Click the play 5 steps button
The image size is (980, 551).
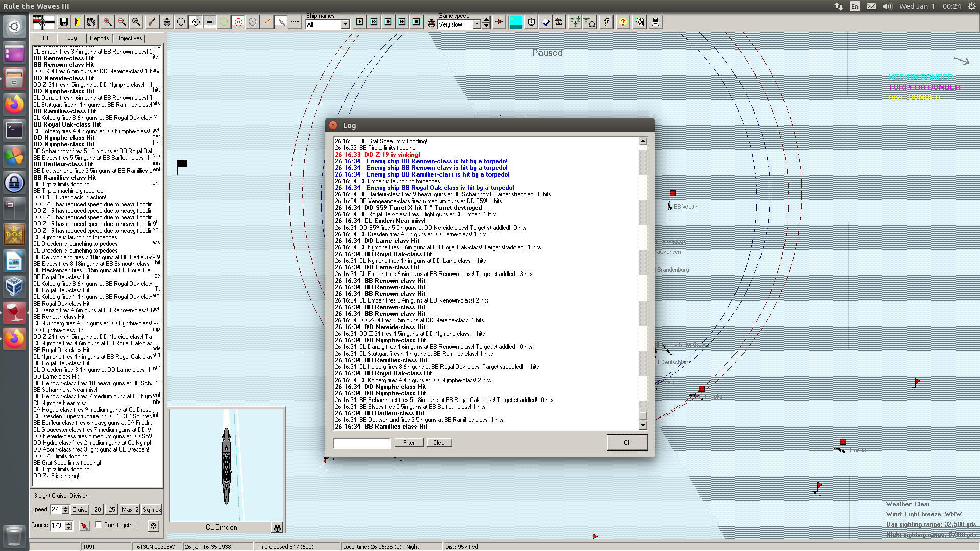tap(374, 22)
